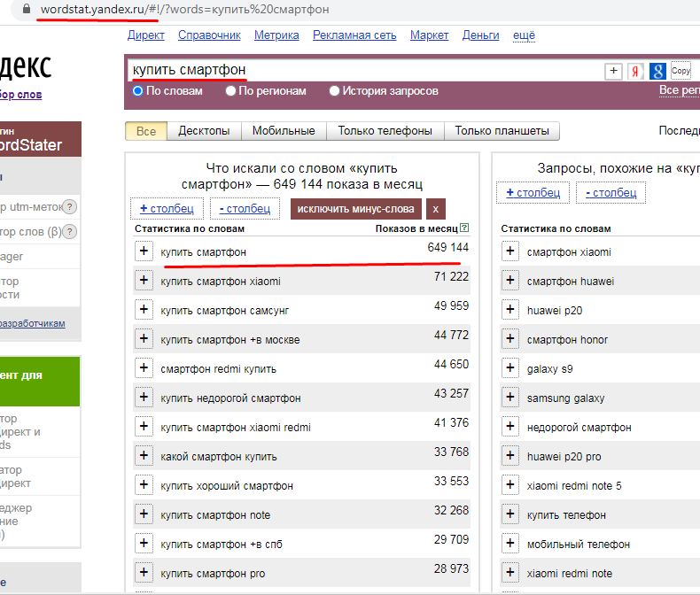Click the 'купить смартфон' search input field
700x595 pixels.
(364, 71)
